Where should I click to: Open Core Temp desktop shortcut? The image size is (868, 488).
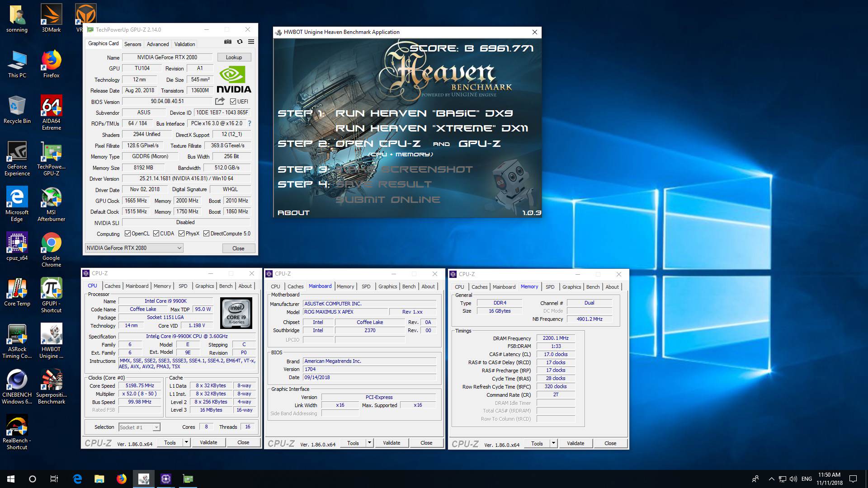coord(17,292)
